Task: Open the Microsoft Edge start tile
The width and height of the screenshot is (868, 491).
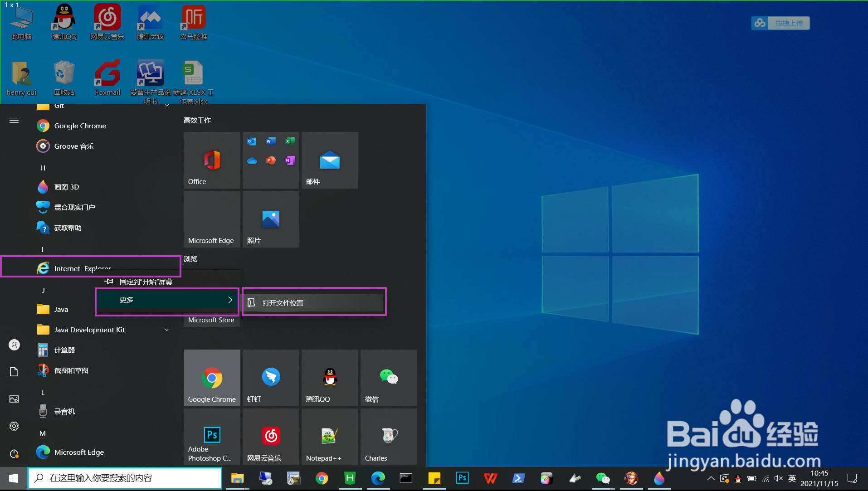Action: (x=212, y=219)
